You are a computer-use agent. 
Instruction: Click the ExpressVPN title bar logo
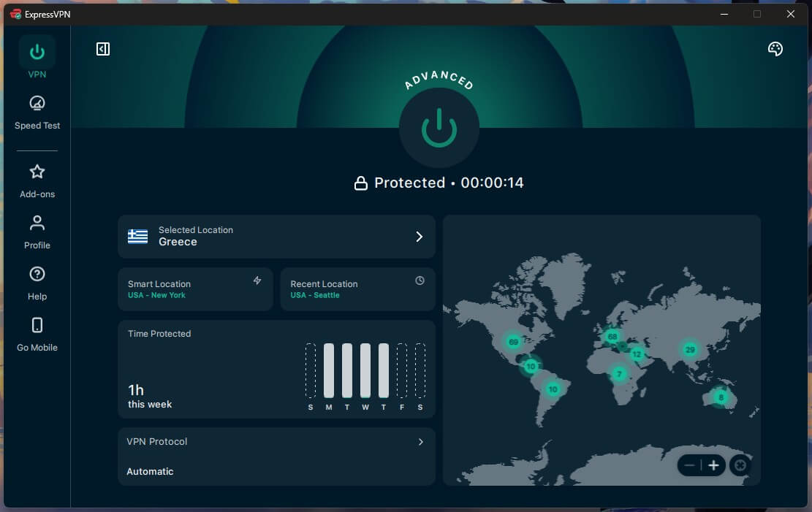pyautogui.click(x=15, y=14)
